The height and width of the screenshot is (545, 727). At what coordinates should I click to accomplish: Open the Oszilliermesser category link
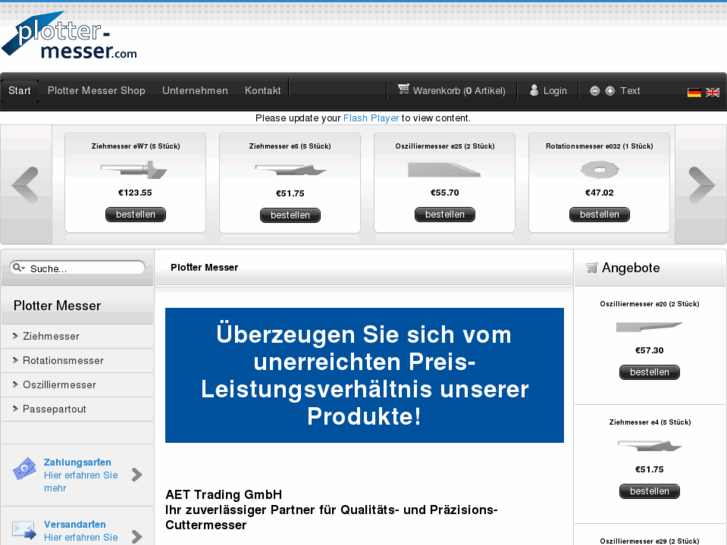[x=59, y=385]
